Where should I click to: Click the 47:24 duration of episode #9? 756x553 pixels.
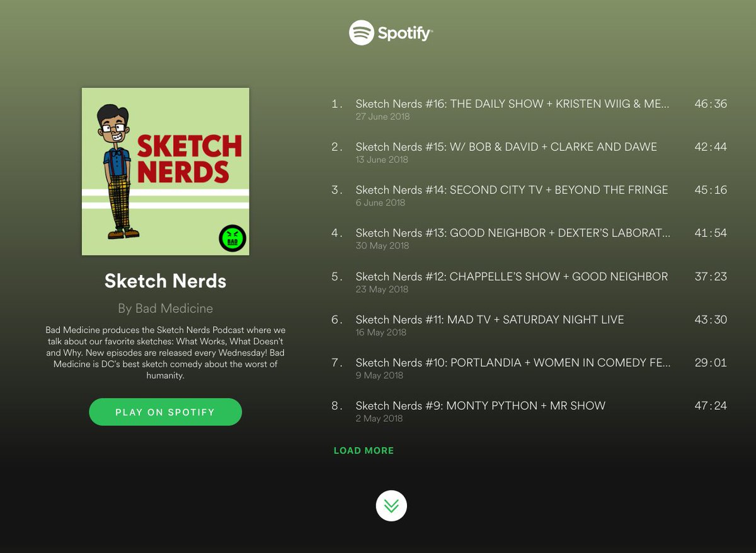(x=711, y=405)
